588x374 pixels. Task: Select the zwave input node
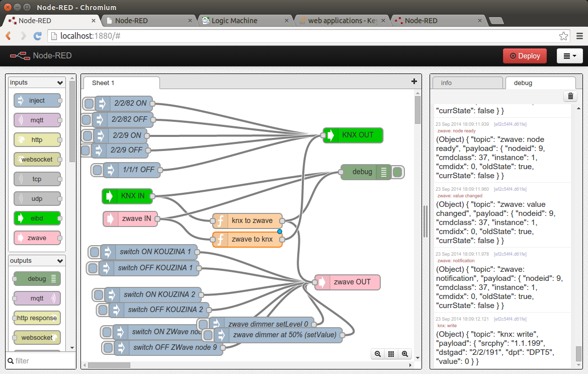tap(37, 238)
